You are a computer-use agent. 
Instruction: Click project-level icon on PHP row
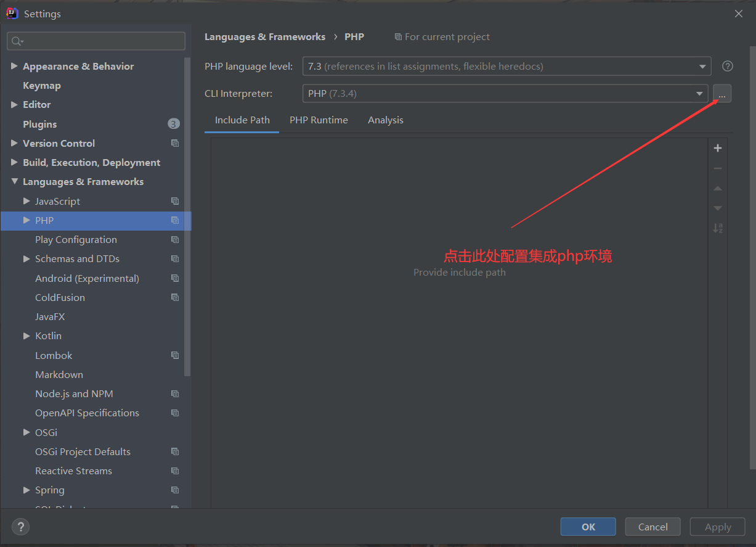click(175, 220)
